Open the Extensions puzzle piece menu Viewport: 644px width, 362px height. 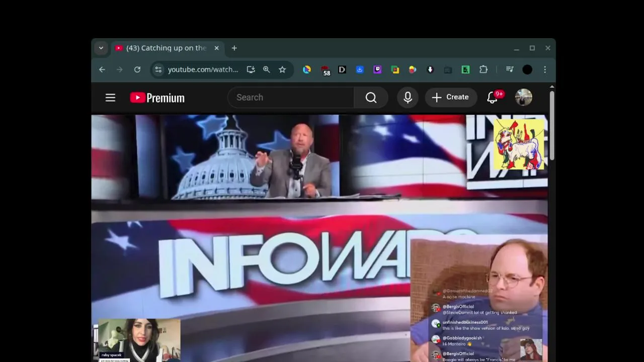(x=484, y=70)
